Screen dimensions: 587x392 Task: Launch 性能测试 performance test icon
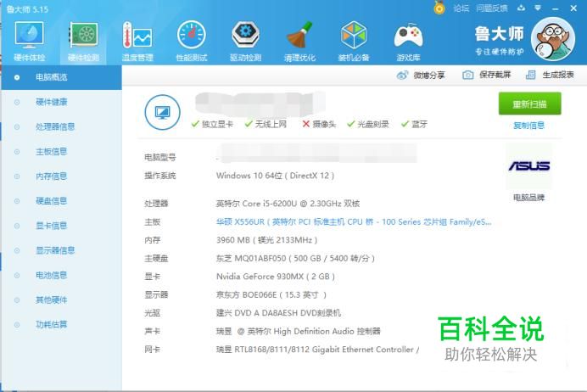(x=192, y=41)
